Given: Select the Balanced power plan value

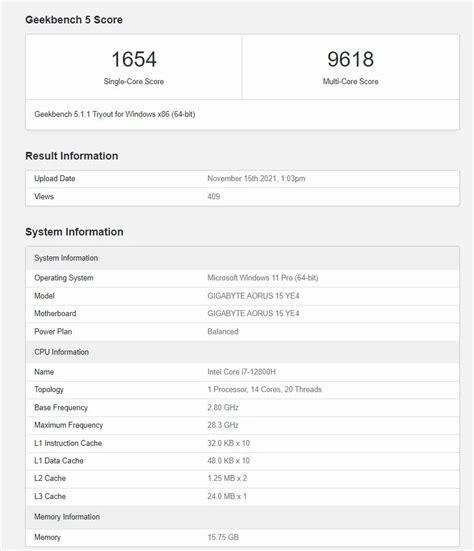Looking at the screenshot, I should [x=223, y=331].
